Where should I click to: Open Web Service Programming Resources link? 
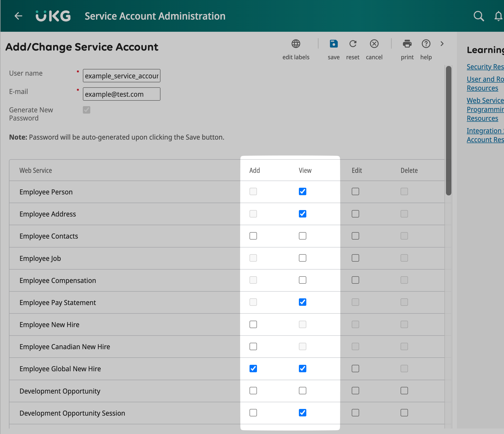point(485,109)
